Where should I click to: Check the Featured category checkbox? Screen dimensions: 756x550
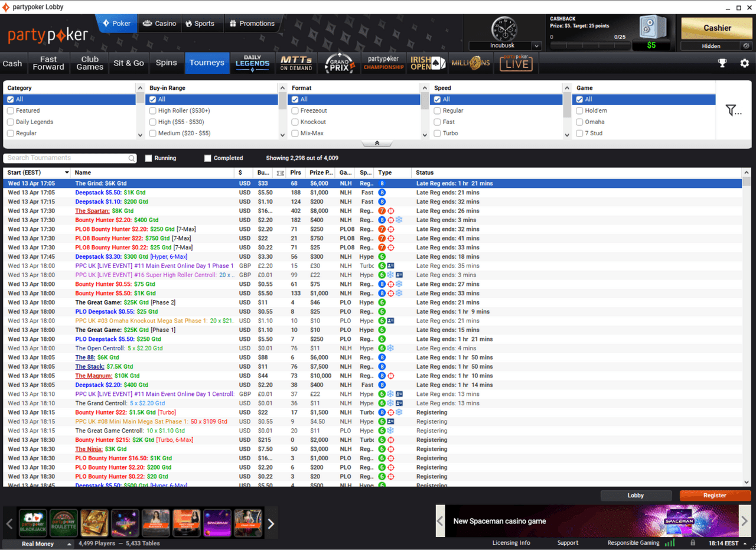(11, 110)
